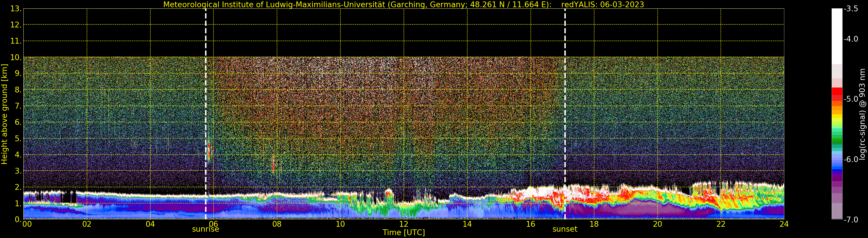This screenshot has height=238, width=868.
Task: Click the 'Height above ground [km]' axis label
Action: pos(4,114)
